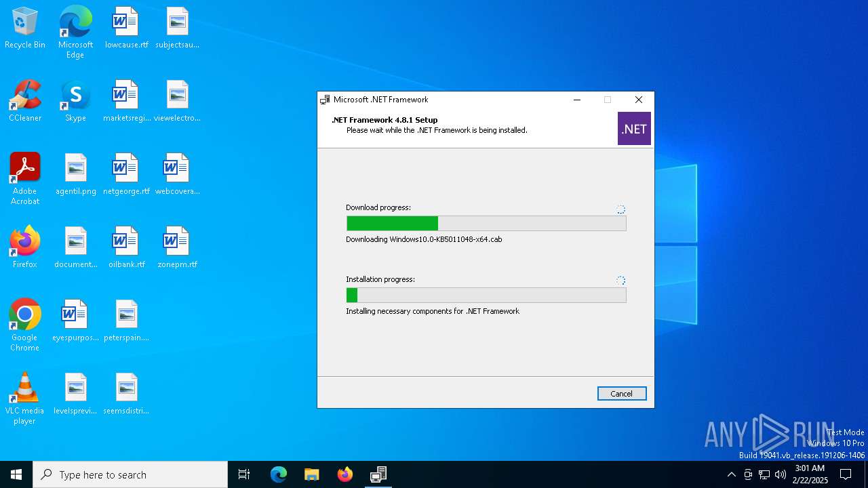Select the Firefox desktop shortcut
Viewport: 868px width, 488px height.
pyautogui.click(x=25, y=248)
